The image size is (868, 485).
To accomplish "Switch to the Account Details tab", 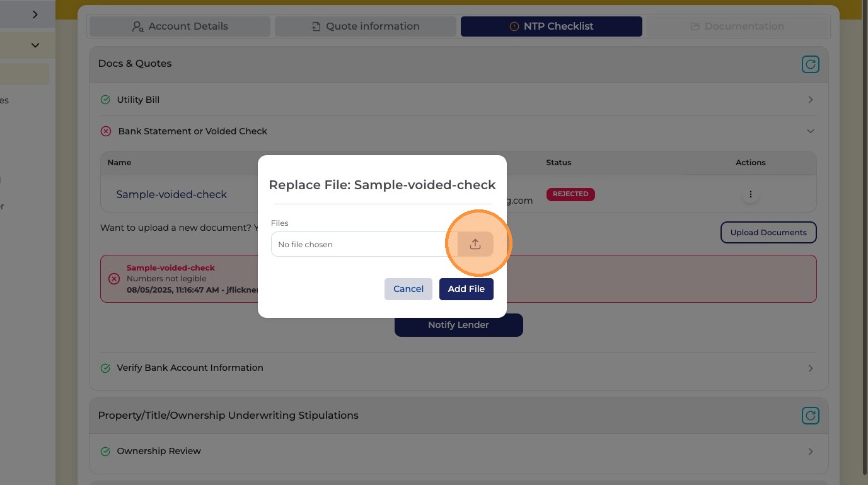I will click(180, 26).
